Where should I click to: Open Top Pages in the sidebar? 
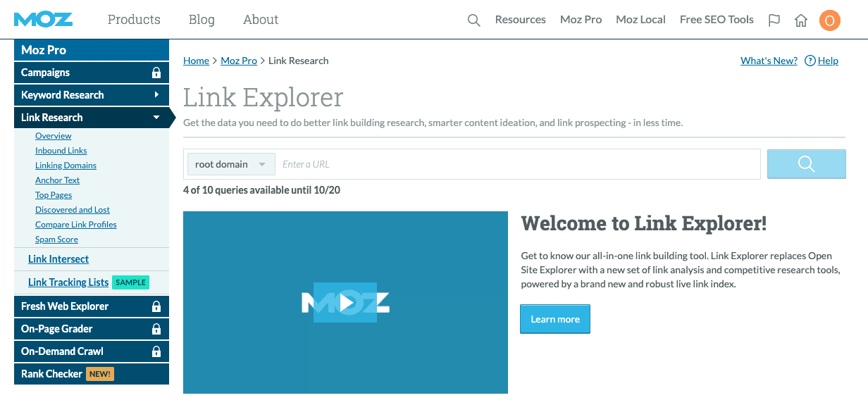pos(54,195)
